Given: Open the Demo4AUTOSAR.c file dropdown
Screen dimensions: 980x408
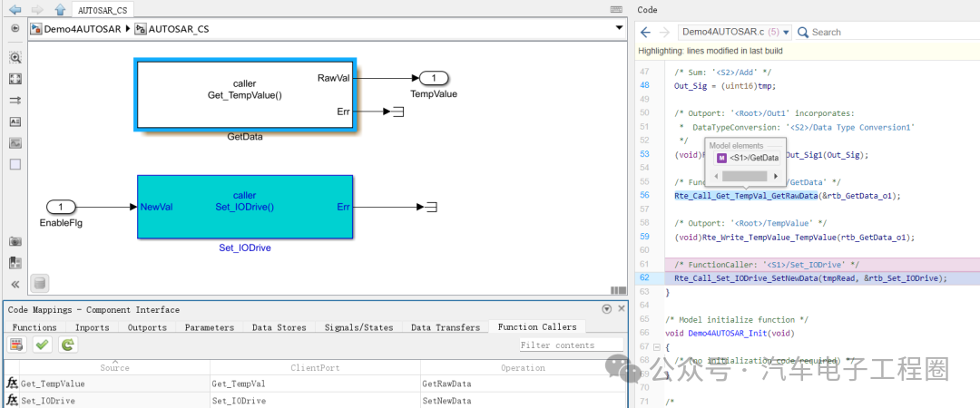Looking at the screenshot, I should coord(735,32).
